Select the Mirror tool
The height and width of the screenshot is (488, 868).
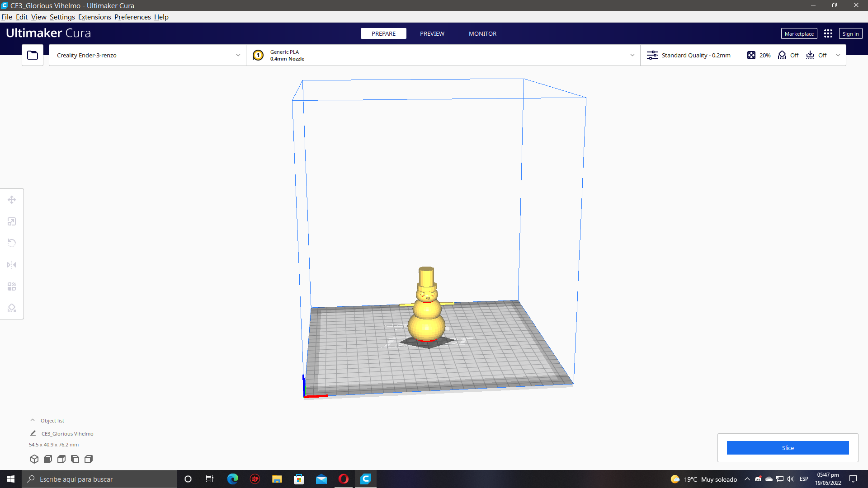tap(12, 265)
